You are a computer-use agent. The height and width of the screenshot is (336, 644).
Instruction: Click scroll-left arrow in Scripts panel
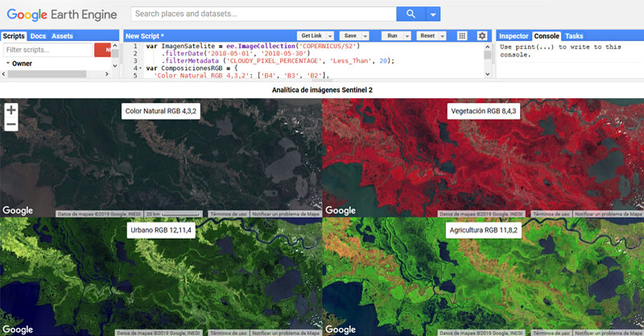pos(4,74)
